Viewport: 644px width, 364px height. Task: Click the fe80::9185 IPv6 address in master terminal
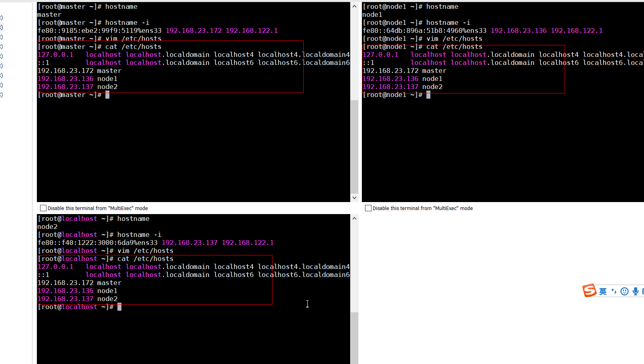[99, 31]
